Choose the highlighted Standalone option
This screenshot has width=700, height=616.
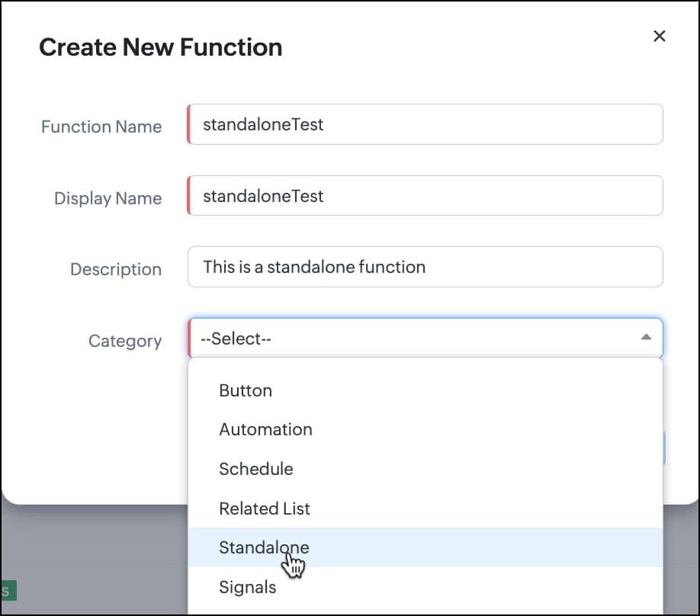tap(264, 547)
